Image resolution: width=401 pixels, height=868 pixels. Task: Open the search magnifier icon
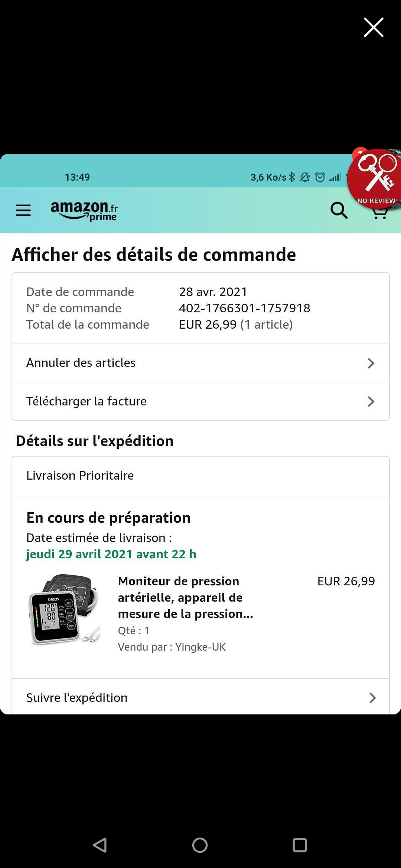pos(339,210)
